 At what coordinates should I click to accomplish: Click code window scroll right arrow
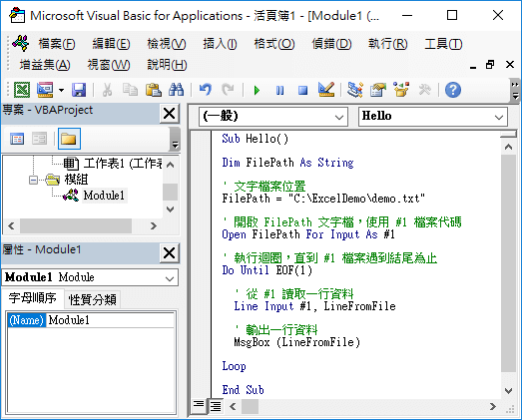492,406
